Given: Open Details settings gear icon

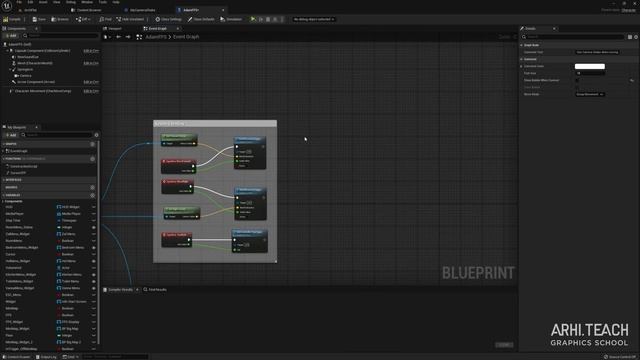Looking at the screenshot, I should click(x=636, y=37).
